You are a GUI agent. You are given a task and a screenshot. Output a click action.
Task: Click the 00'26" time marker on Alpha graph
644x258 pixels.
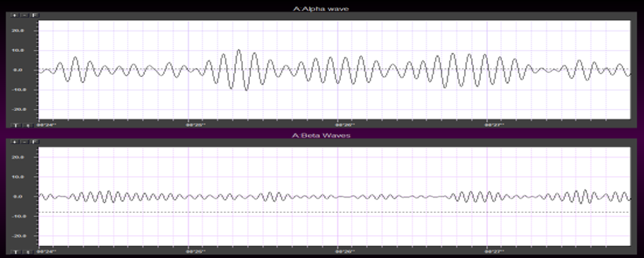click(x=346, y=125)
